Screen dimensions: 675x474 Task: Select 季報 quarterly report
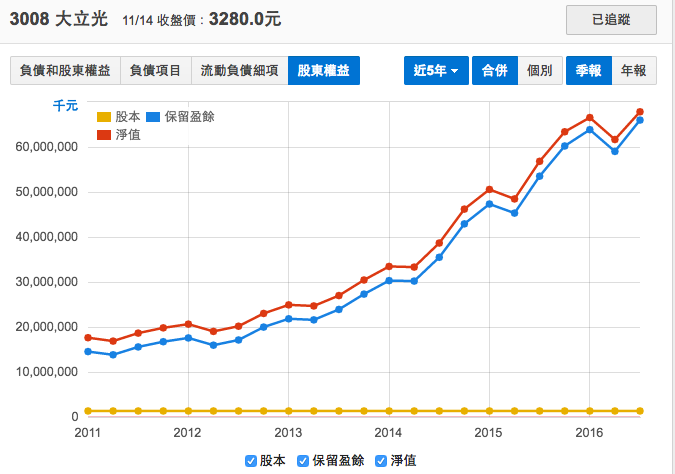click(x=589, y=70)
